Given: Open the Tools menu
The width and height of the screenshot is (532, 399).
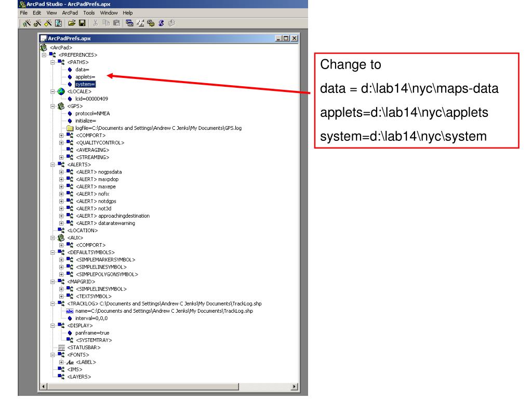Looking at the screenshot, I should point(89,13).
